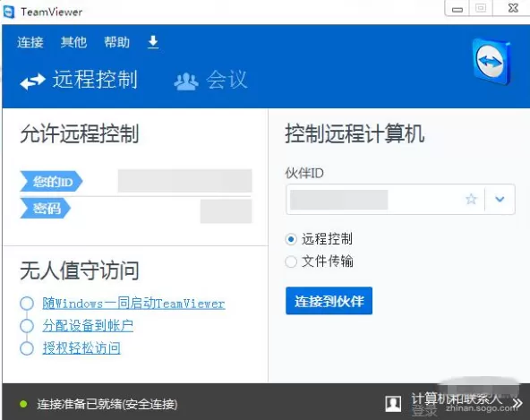Click the 您的ID label tag
530x420 pixels.
point(51,182)
